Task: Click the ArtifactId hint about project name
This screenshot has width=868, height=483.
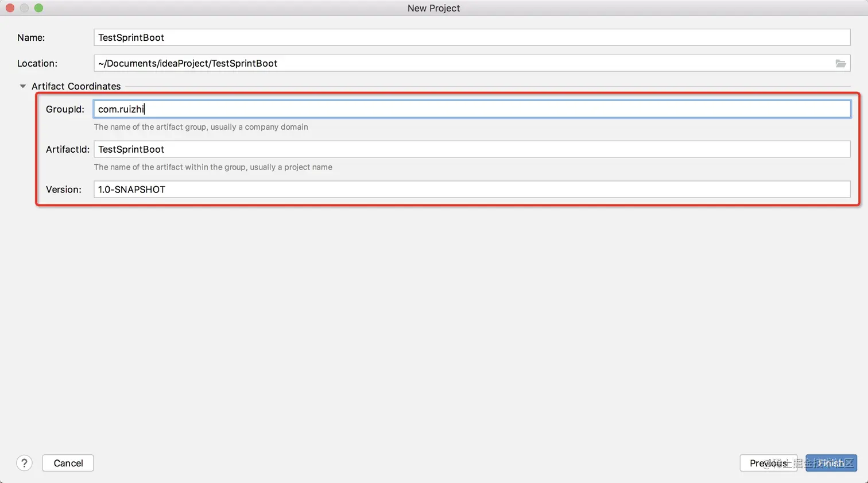Action: pos(213,167)
